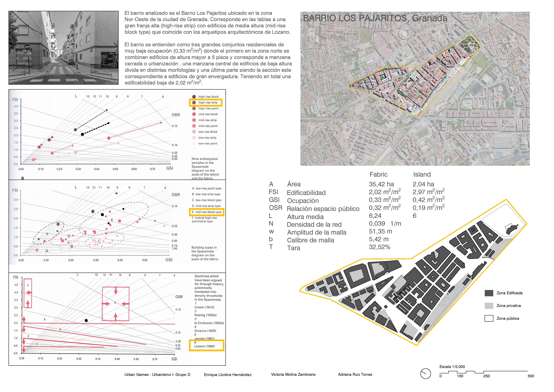Select author name 'Adriana Ruiz Torres'
Viewport: 554px width, 392px height.
coord(355,375)
